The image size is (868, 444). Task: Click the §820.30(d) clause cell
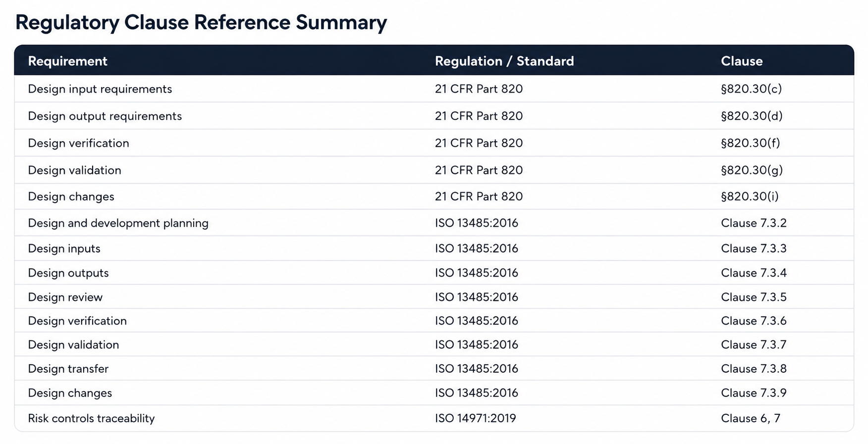(x=752, y=116)
